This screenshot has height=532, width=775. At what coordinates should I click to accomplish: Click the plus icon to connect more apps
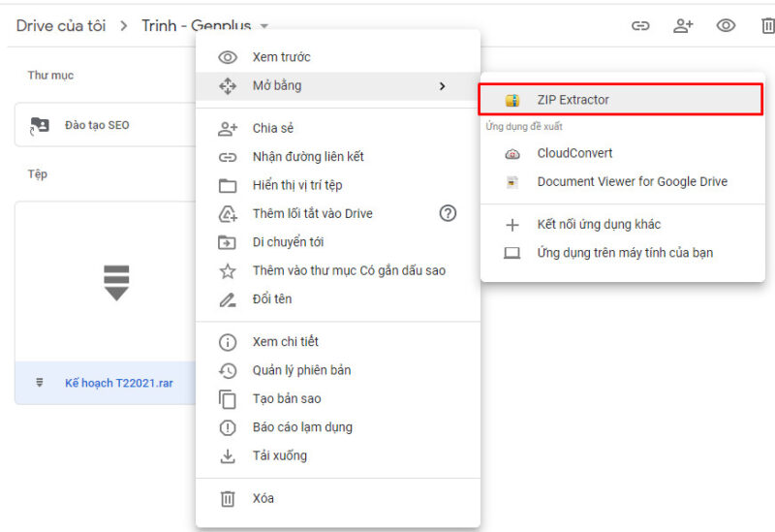[x=512, y=225]
